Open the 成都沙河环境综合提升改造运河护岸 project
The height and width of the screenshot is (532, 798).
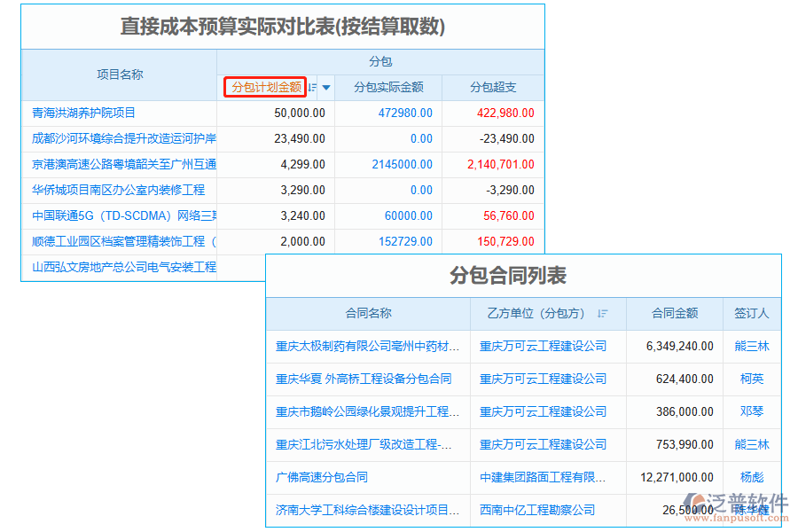pos(115,138)
